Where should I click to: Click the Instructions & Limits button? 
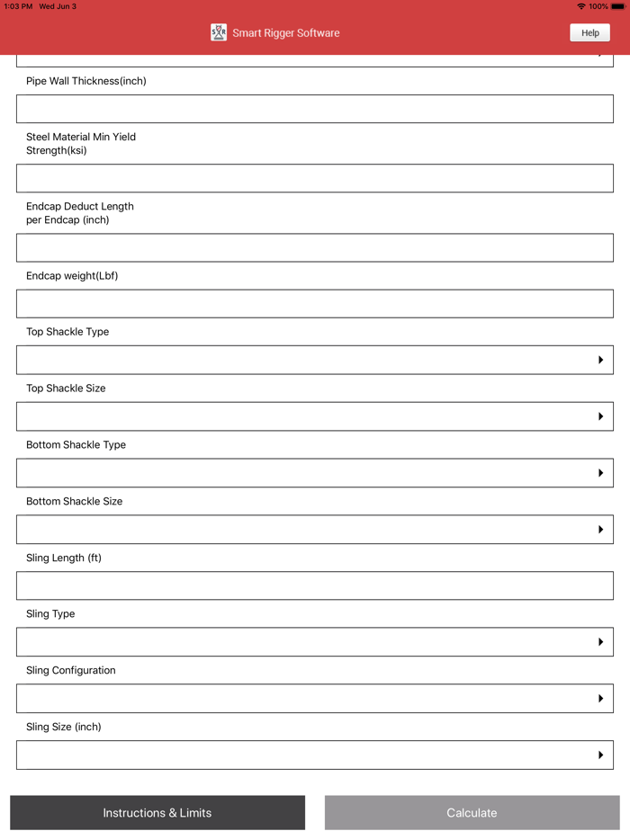pos(157,812)
